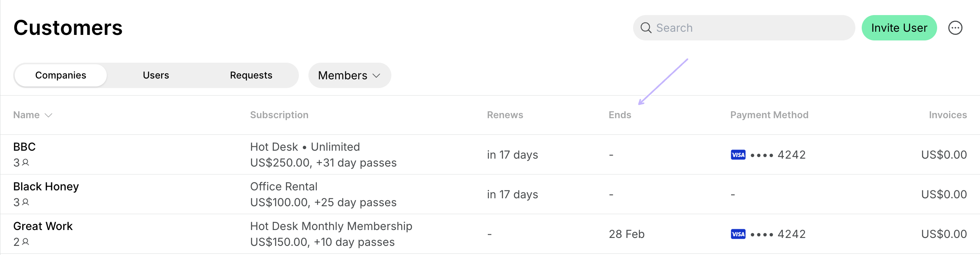Switch to the Users tab

[x=156, y=75]
